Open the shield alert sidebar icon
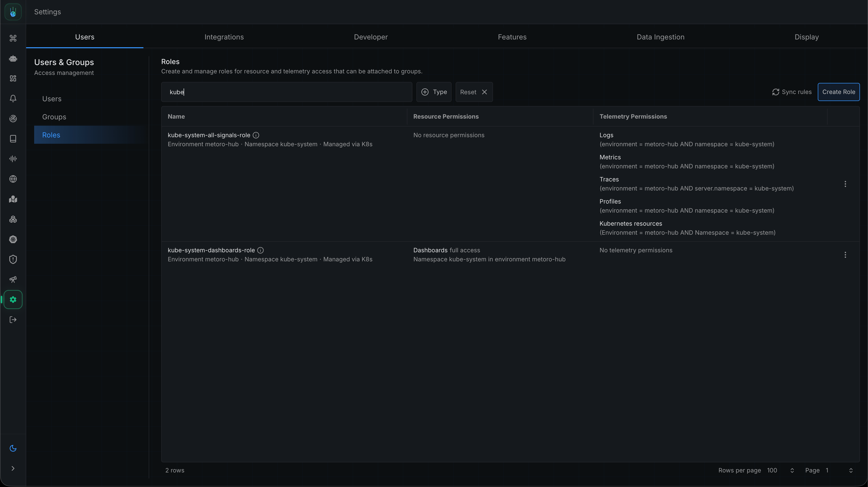The height and width of the screenshot is (487, 868). click(x=13, y=260)
